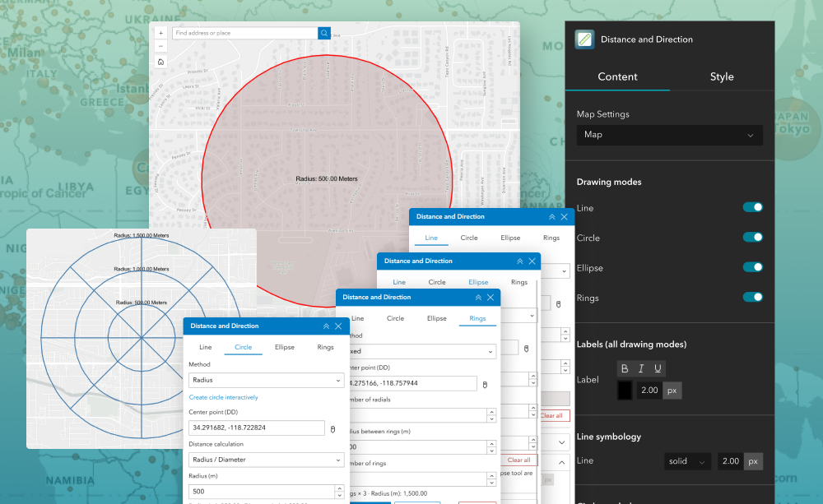823x504 pixels.
Task: Select the active Line tab in back window
Action: pos(431,238)
